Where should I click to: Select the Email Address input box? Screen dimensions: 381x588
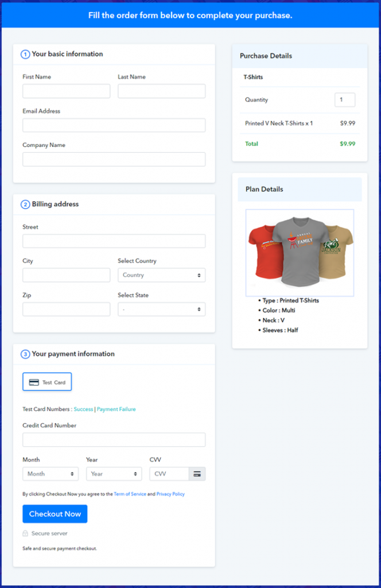click(114, 125)
